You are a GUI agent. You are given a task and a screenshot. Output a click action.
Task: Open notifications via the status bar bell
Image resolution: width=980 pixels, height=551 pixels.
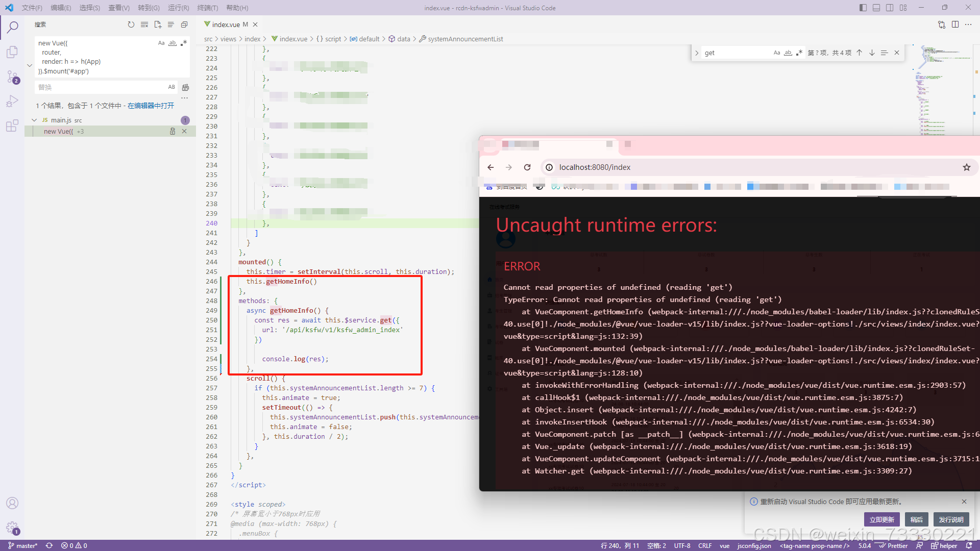pyautogui.click(x=968, y=545)
